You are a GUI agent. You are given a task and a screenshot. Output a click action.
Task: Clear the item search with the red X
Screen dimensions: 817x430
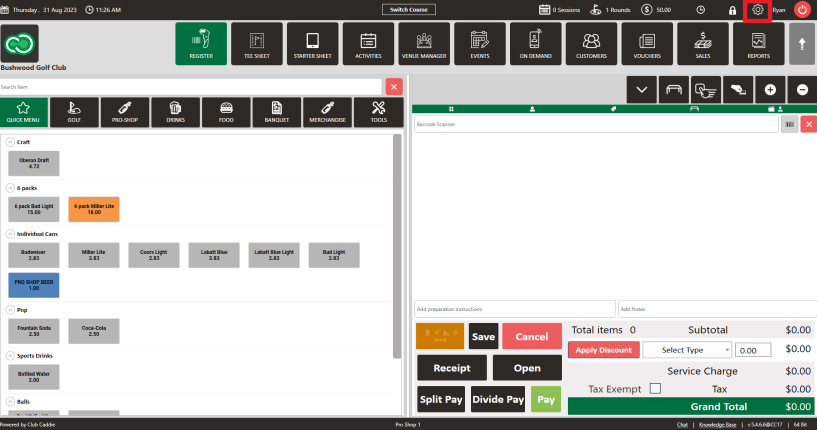click(394, 87)
